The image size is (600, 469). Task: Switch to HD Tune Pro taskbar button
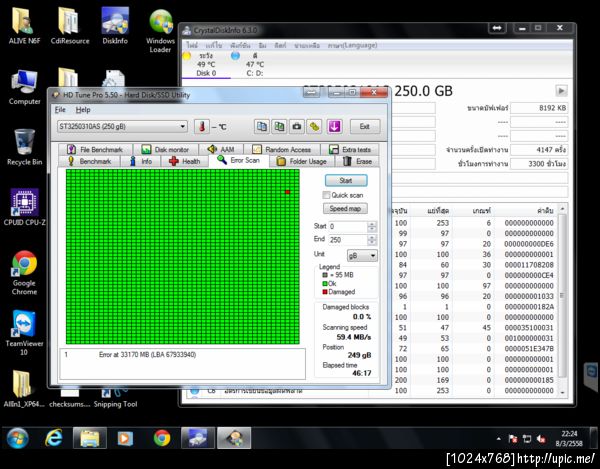click(x=234, y=438)
